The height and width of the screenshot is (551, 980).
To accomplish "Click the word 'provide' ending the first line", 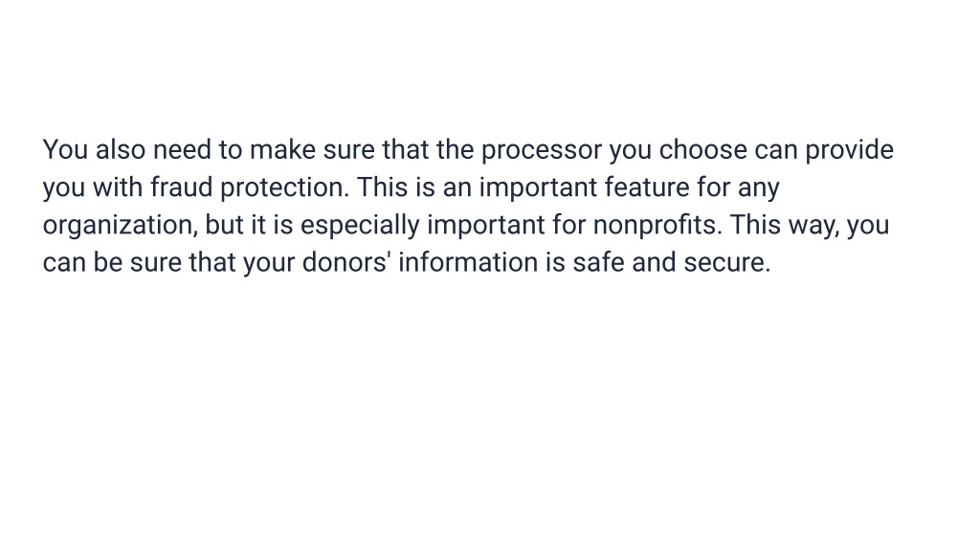I will (849, 150).
